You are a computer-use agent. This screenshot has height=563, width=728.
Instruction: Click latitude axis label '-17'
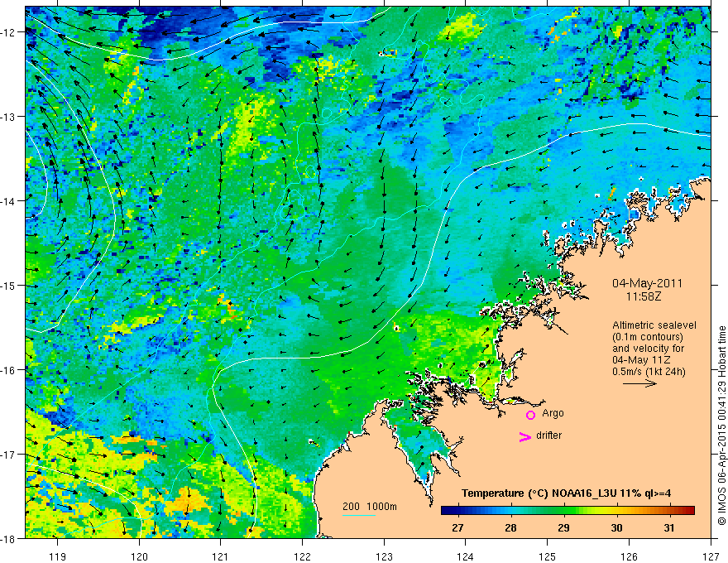click(9, 455)
